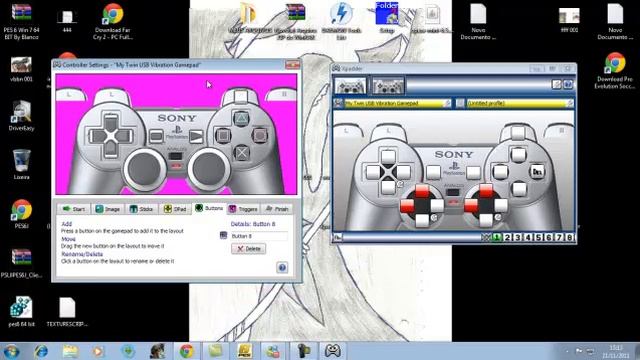Screen dimensions: 640x360
Task: Switch to the Image tab
Action: pyautogui.click(x=108, y=209)
